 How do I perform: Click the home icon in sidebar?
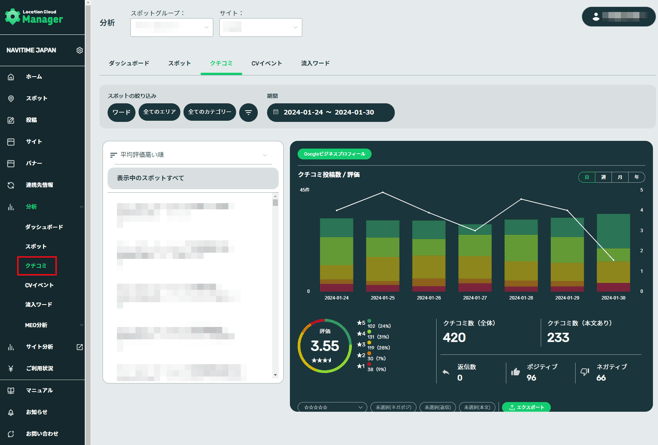tap(11, 77)
